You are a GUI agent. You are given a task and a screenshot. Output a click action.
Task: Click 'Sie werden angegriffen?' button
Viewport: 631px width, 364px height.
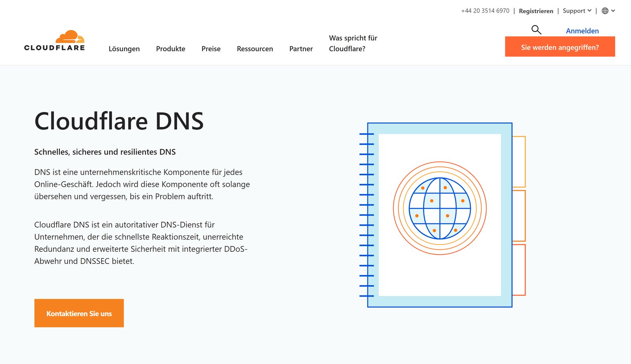[560, 46]
